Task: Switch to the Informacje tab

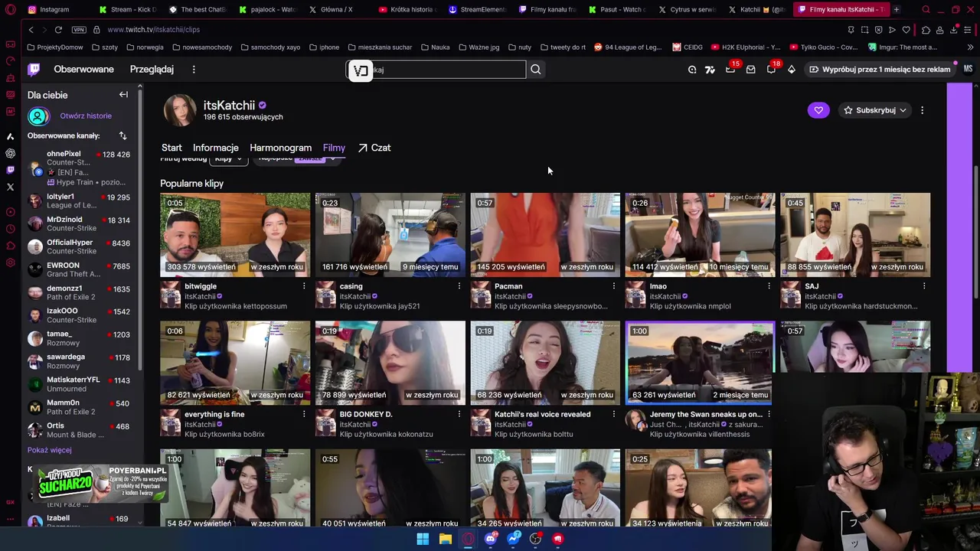Action: (216, 148)
